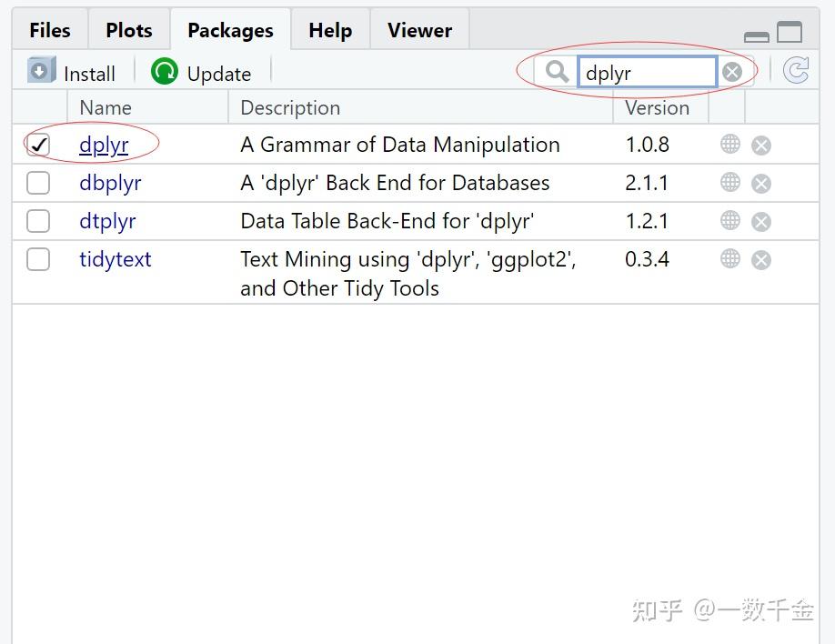
Task: Switch to the Plots tab
Action: click(129, 30)
